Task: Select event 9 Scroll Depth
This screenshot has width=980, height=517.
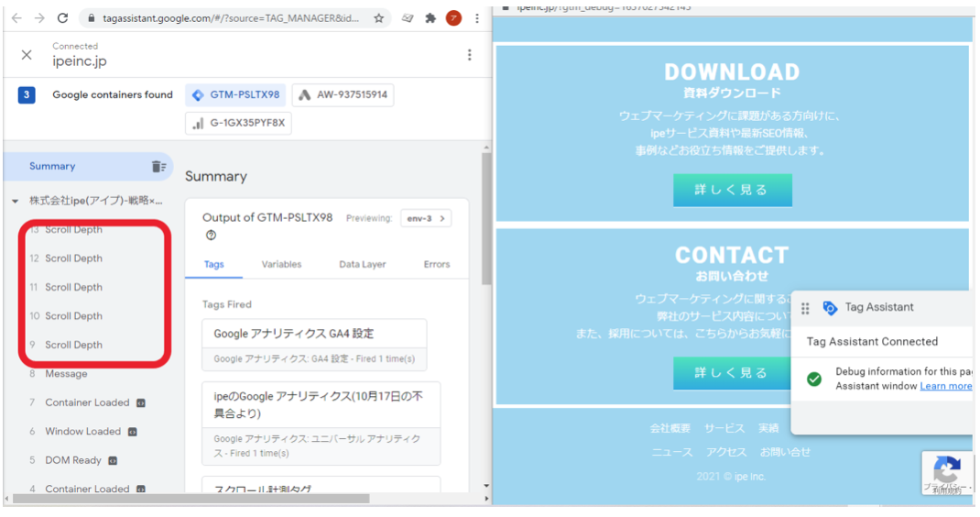Action: point(73,345)
